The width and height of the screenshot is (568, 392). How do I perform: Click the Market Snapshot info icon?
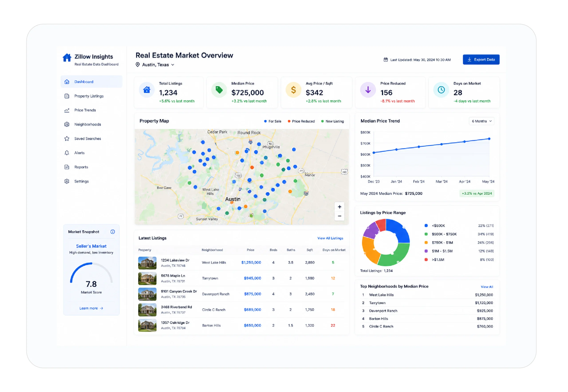pos(113,232)
